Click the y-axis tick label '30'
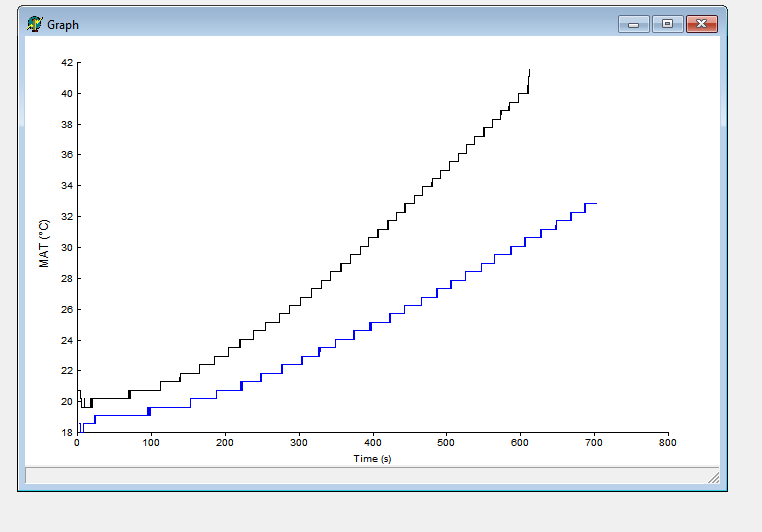The width and height of the screenshot is (762, 532). click(67, 247)
